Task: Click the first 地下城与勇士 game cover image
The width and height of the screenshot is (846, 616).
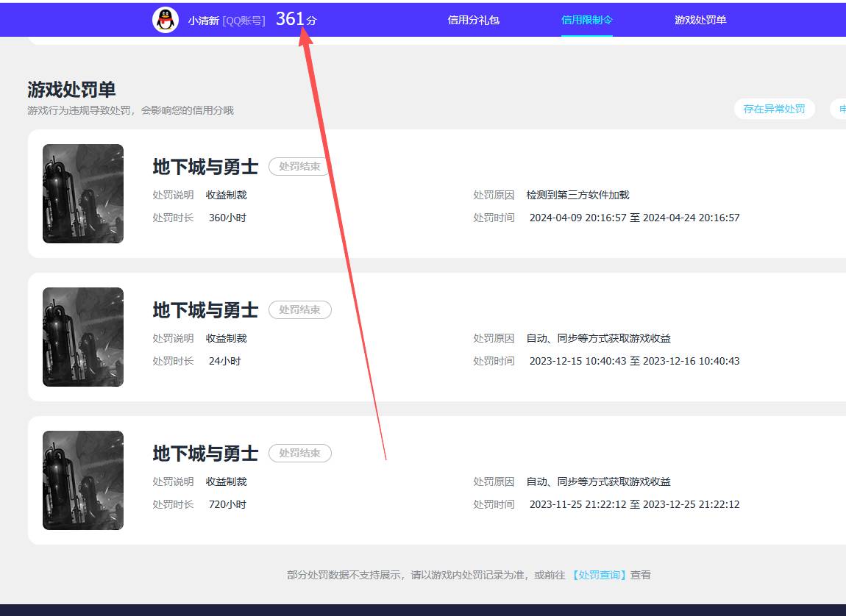Action: (82, 193)
